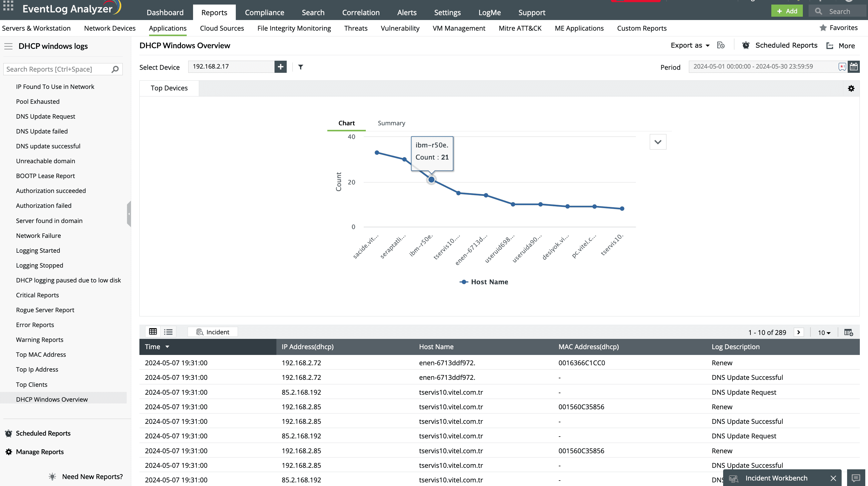
Task: Expand the chart type chevron dropdown
Action: 657,142
